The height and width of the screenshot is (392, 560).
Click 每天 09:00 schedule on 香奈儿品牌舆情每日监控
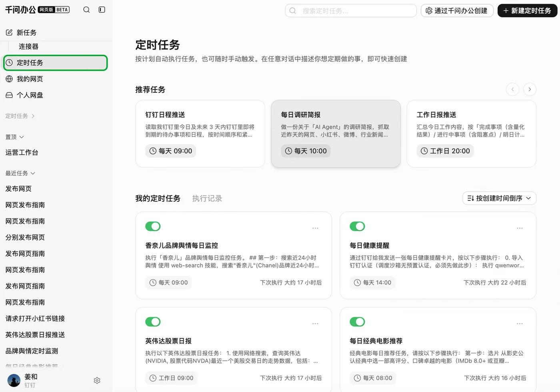point(168,283)
